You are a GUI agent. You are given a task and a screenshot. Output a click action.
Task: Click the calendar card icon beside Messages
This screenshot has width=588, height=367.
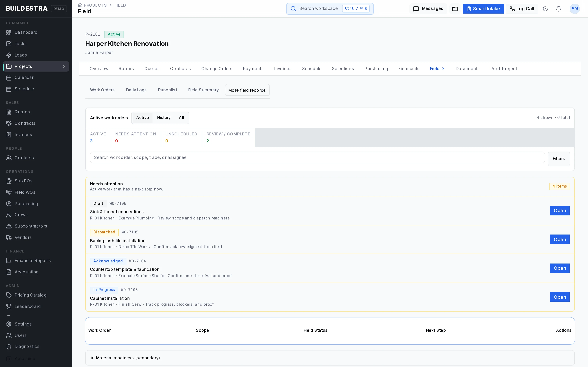click(455, 9)
